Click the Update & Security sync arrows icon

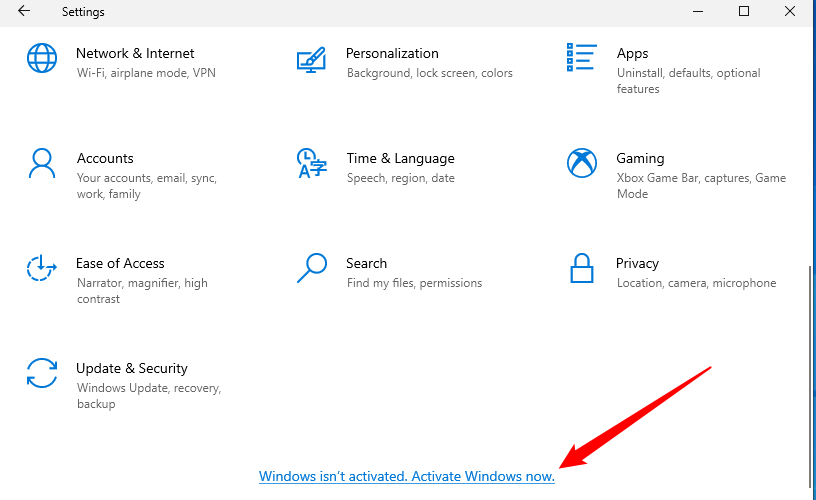point(42,373)
